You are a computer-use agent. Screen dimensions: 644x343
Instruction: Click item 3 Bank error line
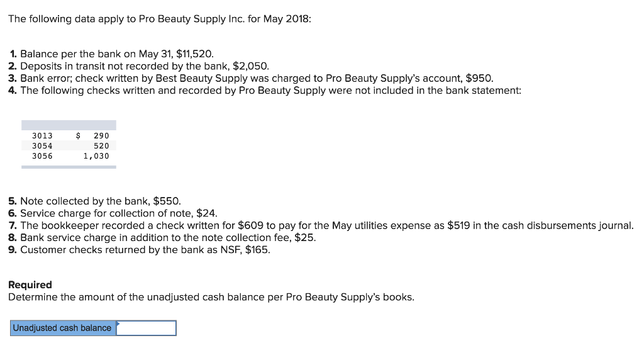(250, 78)
